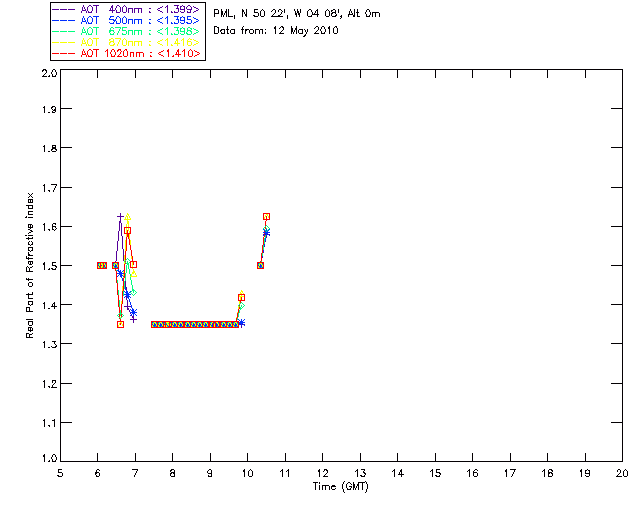Viewport: 640px width, 512px height.
Task: Click the x-axis tick label 18
Action: point(547,473)
